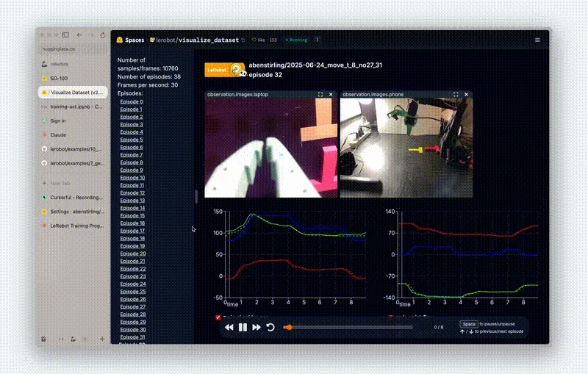588x374 pixels.
Task: Open the lerobot/examples/10_ GitHub tab
Action: 73,149
